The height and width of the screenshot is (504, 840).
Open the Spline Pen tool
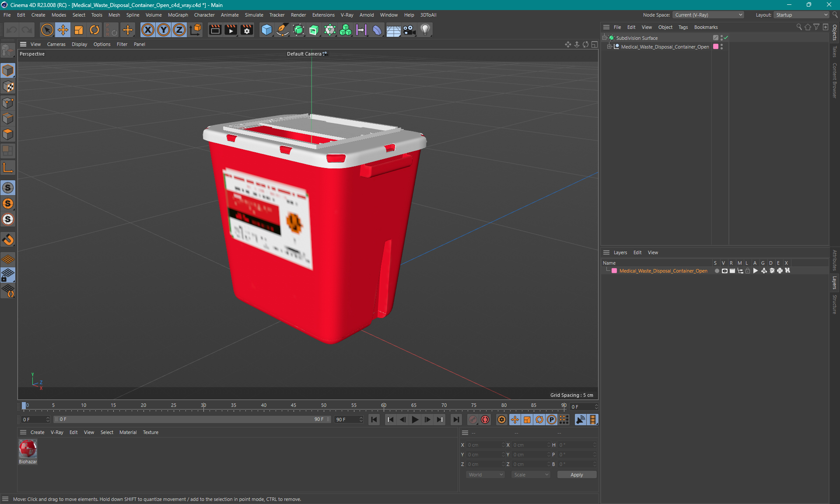pos(283,30)
